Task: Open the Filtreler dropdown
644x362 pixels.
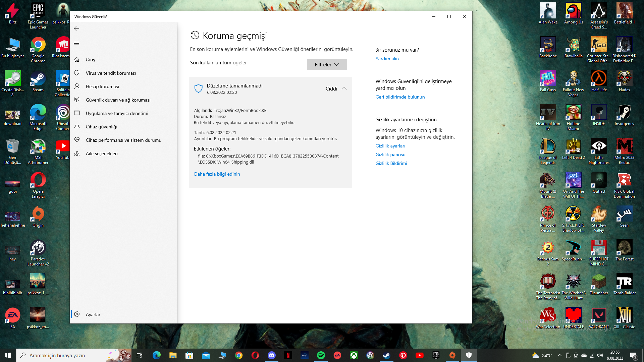Action: [x=327, y=64]
